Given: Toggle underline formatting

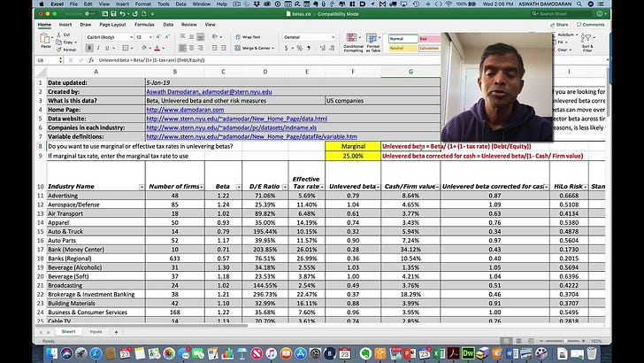Looking at the screenshot, I should point(107,48).
